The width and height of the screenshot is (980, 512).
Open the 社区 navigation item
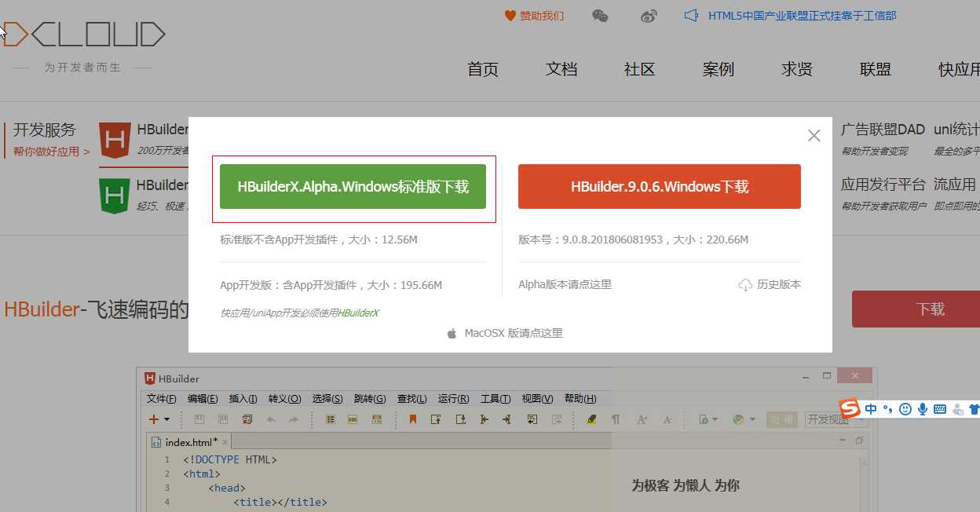tap(640, 69)
